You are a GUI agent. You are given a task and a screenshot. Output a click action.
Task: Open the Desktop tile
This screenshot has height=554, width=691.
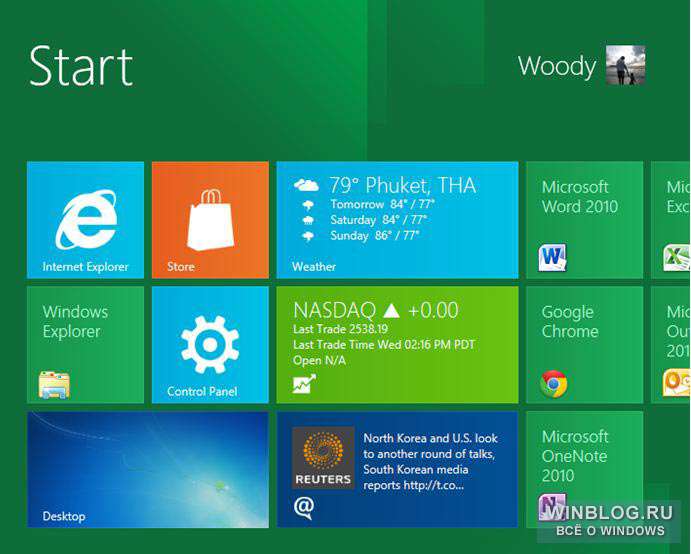148,470
